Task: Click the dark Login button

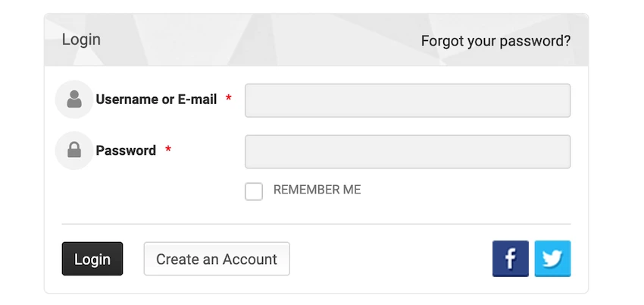Action: (x=92, y=259)
